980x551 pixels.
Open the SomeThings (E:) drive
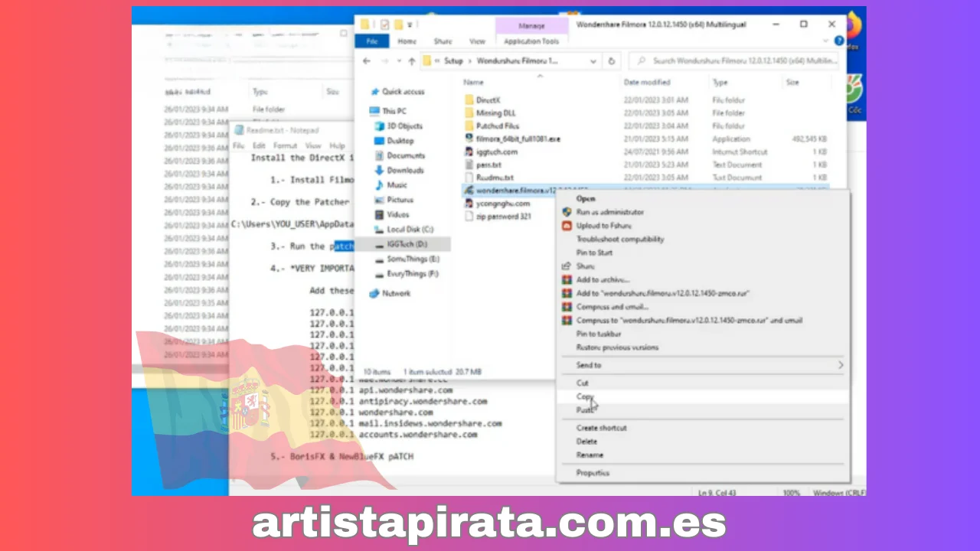413,259
